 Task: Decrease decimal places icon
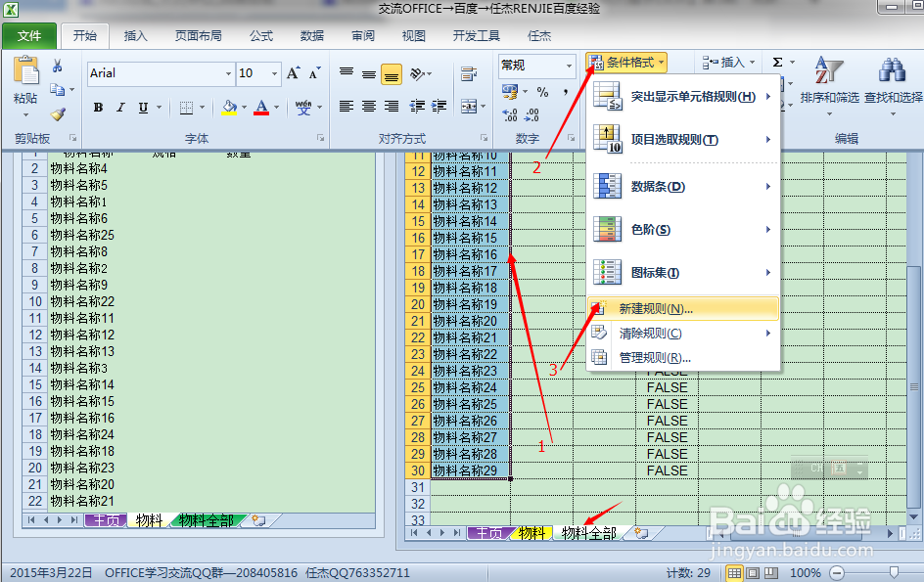pyautogui.click(x=532, y=114)
